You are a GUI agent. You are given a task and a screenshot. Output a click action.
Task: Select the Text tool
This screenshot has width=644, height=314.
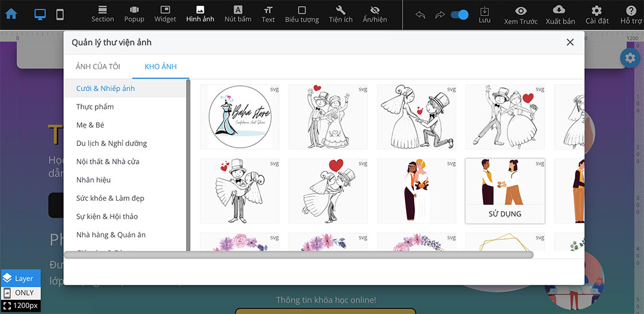(x=268, y=14)
